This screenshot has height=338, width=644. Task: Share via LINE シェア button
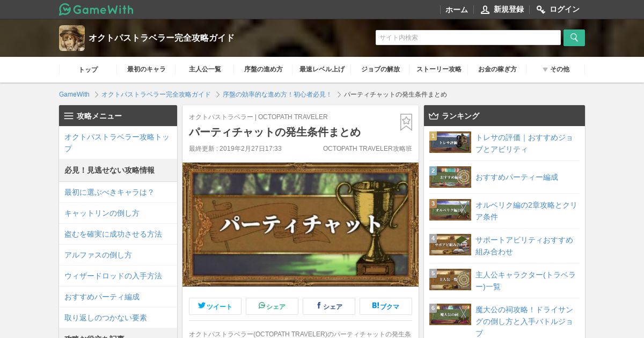[272, 306]
